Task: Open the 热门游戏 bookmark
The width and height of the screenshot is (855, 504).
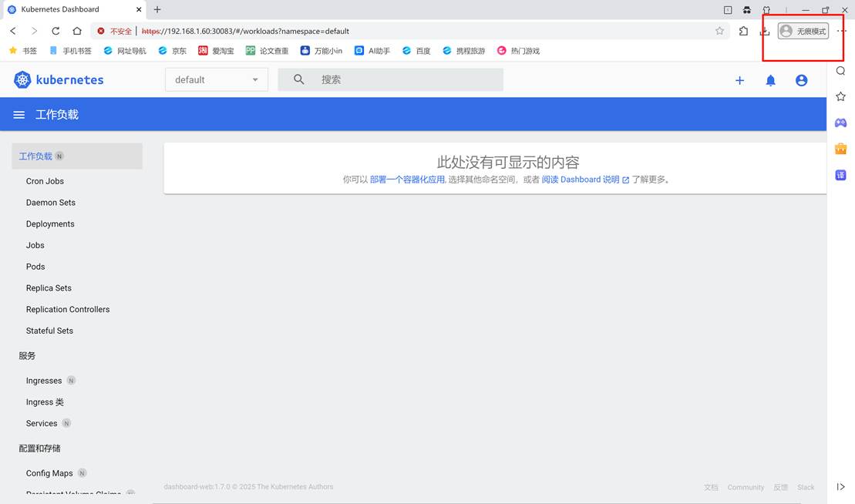Action: pos(518,51)
